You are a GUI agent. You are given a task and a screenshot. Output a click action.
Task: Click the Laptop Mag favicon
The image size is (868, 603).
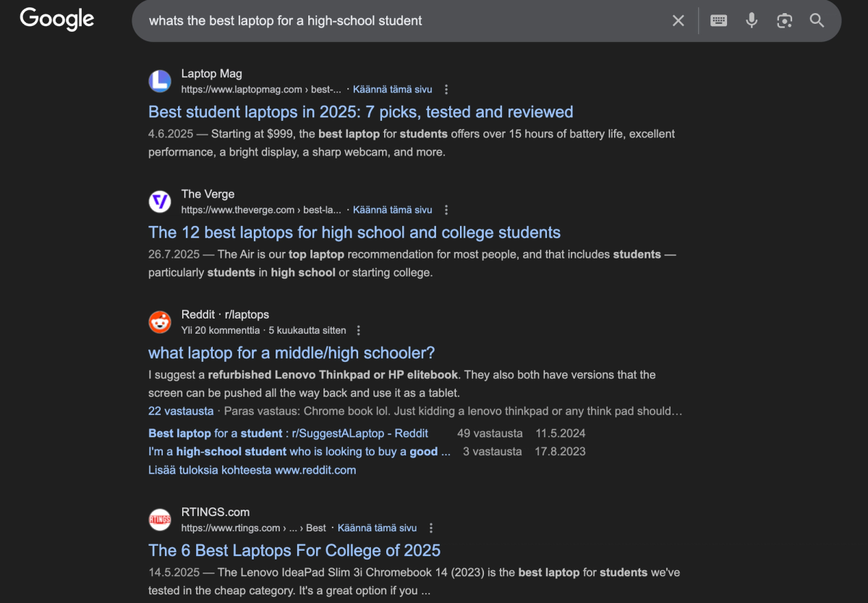[x=160, y=81]
